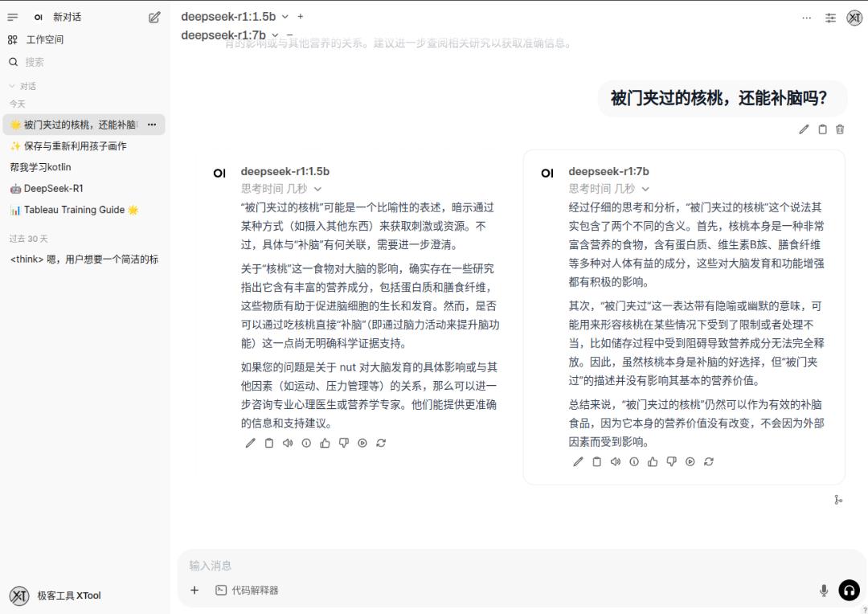Open deepseek-r1:7b model selector dropdown
868x614 pixels.
point(230,35)
